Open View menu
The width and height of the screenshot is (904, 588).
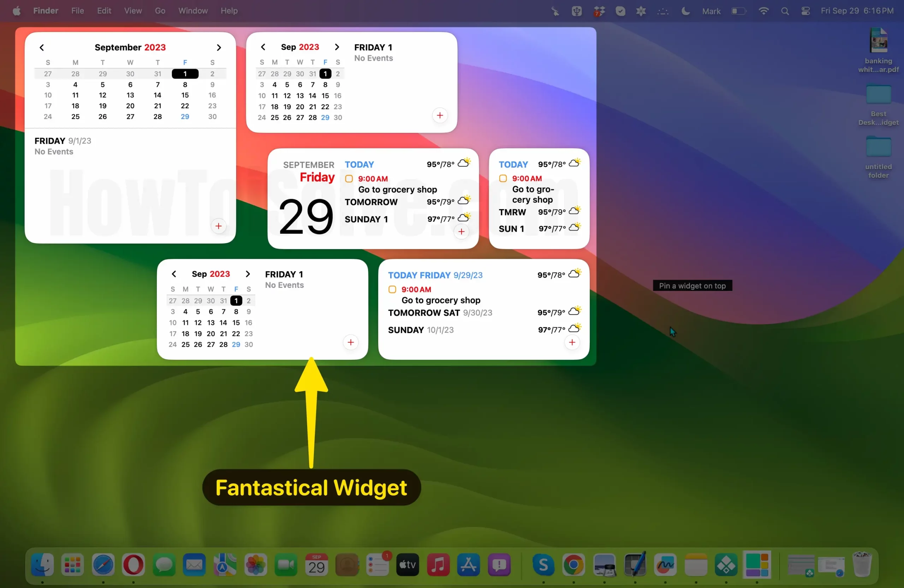coord(133,11)
